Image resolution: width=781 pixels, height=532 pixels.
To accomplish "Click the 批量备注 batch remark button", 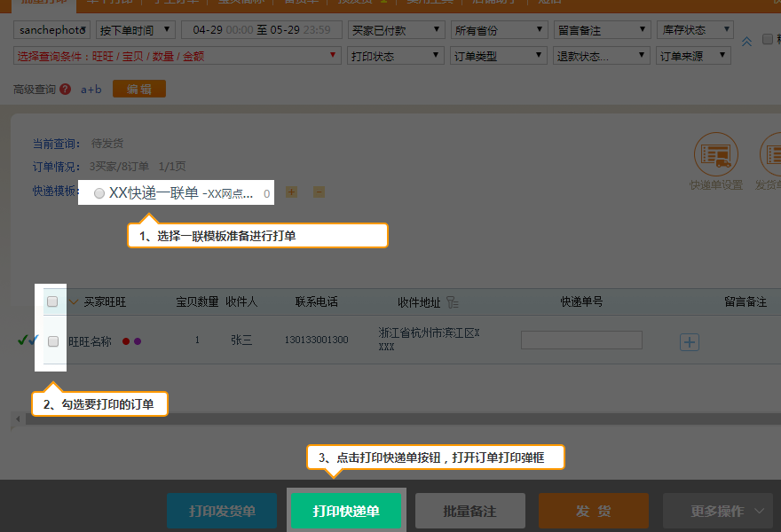I will pos(470,512).
